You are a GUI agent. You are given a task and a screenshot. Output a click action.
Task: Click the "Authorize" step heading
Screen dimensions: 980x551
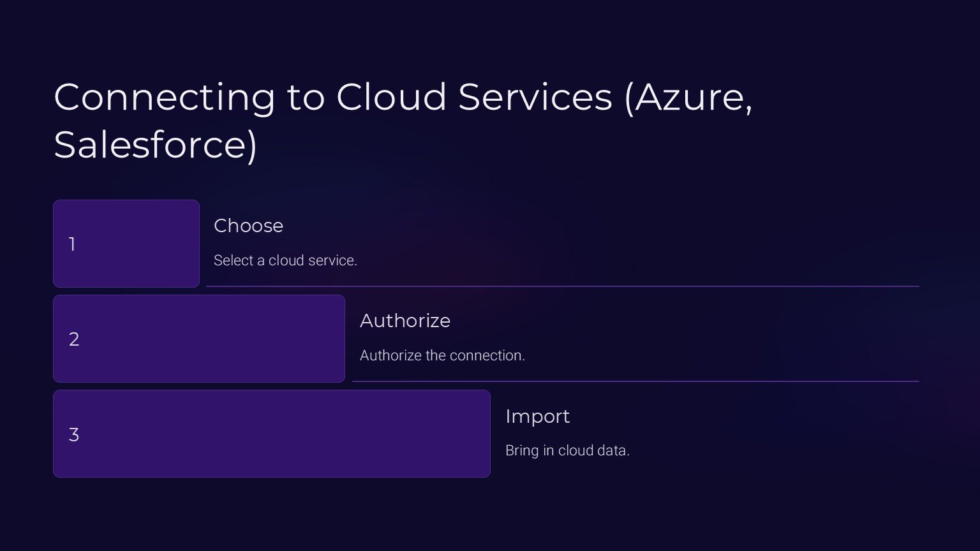point(405,321)
